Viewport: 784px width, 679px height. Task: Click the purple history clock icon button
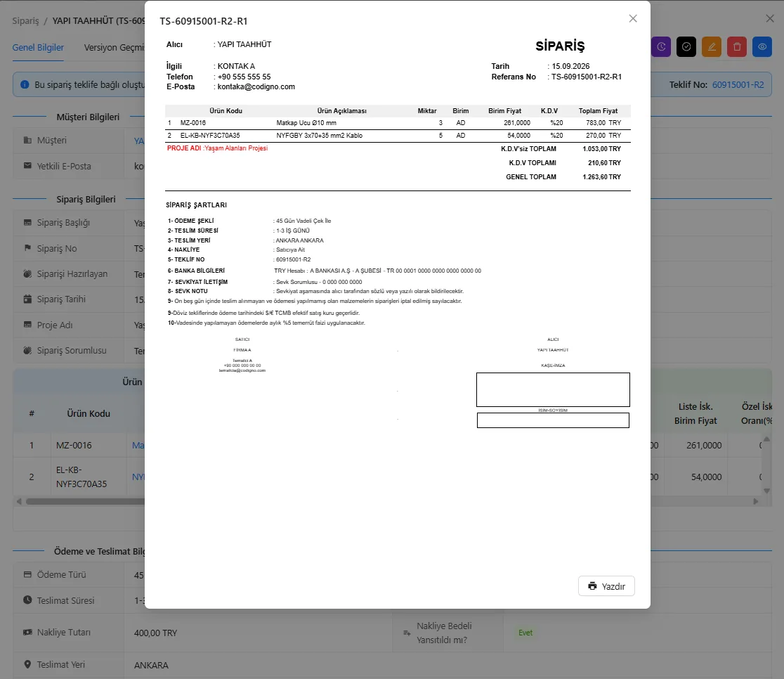coord(661,47)
